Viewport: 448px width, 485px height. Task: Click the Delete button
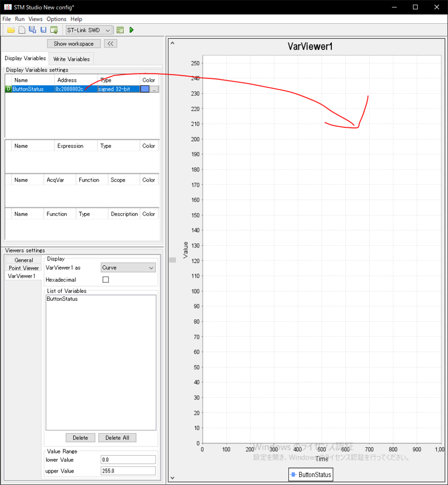pos(80,438)
